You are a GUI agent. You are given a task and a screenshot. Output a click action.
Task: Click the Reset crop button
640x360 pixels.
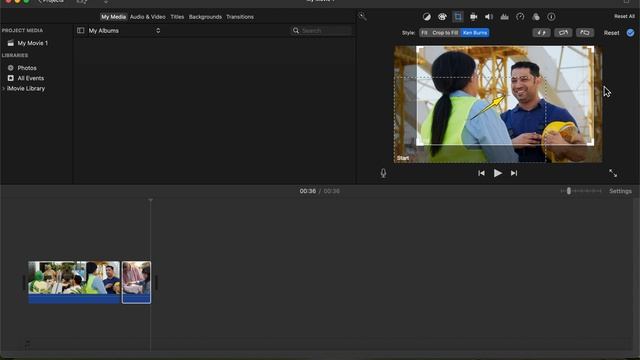[611, 33]
